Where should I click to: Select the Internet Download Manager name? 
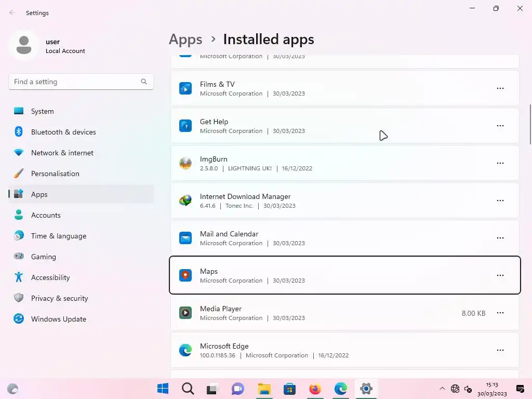pos(245,196)
